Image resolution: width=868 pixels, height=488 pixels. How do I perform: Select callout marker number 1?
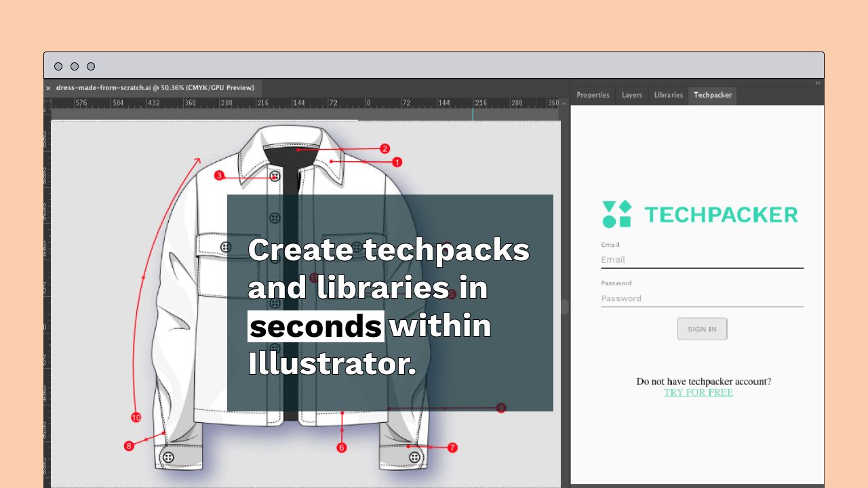397,162
